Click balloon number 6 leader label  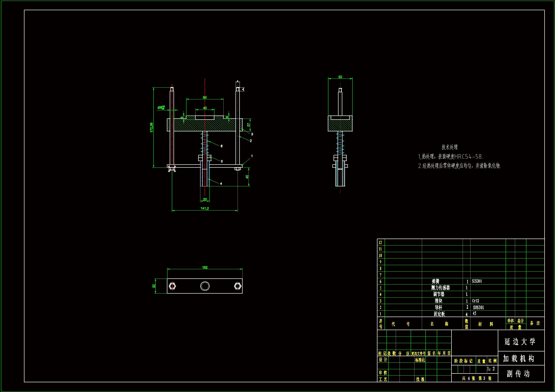click(221, 146)
